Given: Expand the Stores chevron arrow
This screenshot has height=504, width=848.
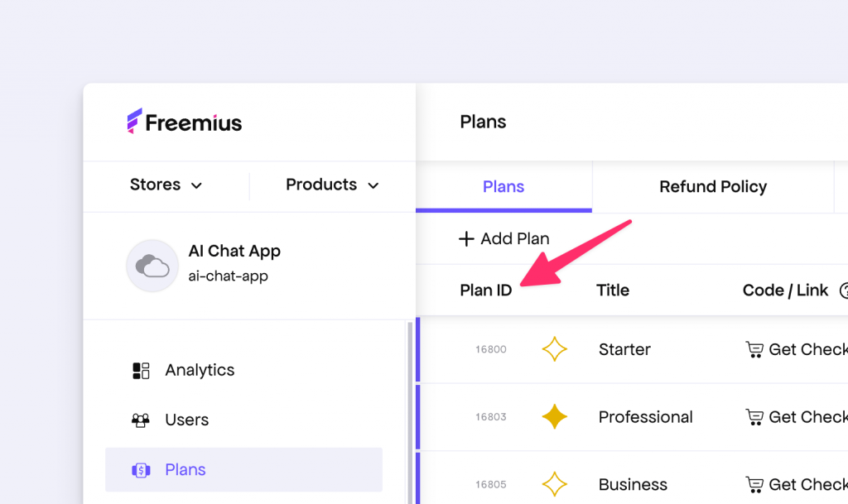Looking at the screenshot, I should pyautogui.click(x=199, y=185).
